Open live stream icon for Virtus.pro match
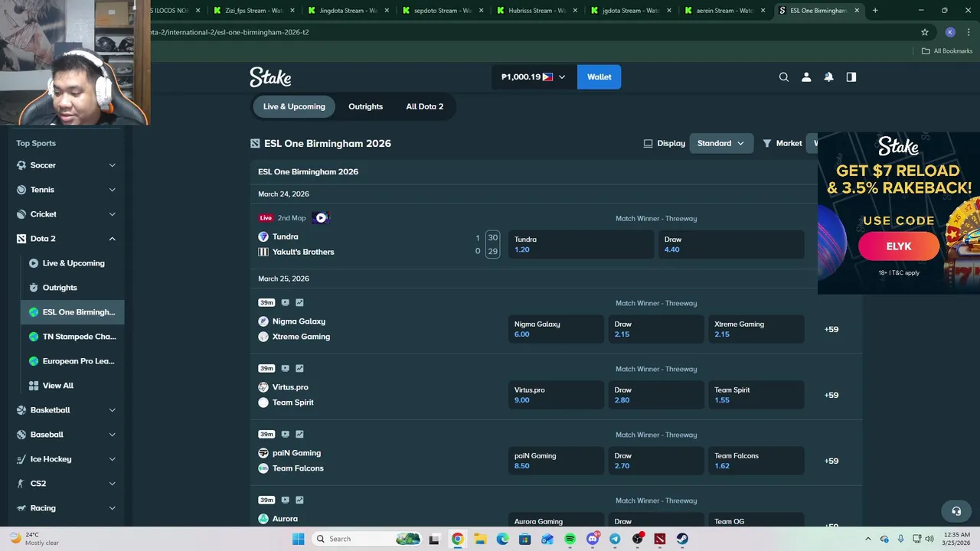This screenshot has height=551, width=980. [x=286, y=368]
